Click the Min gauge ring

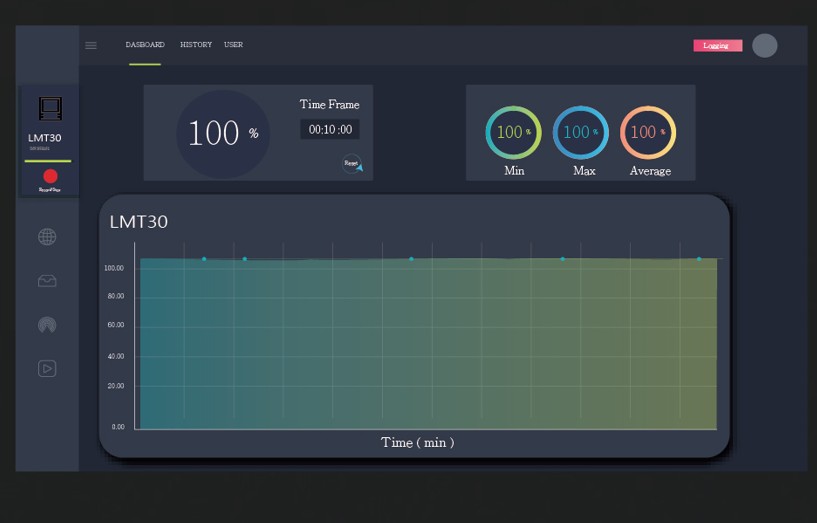pyautogui.click(x=513, y=132)
